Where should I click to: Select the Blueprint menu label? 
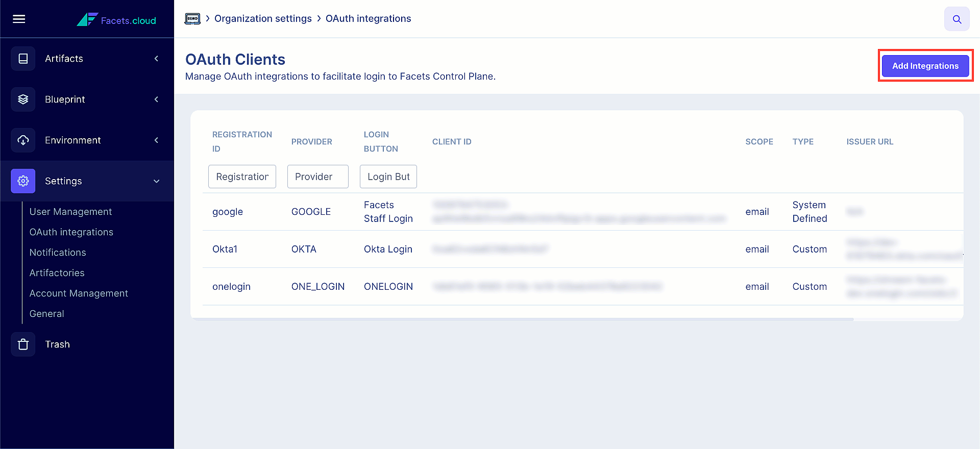pyautogui.click(x=65, y=99)
